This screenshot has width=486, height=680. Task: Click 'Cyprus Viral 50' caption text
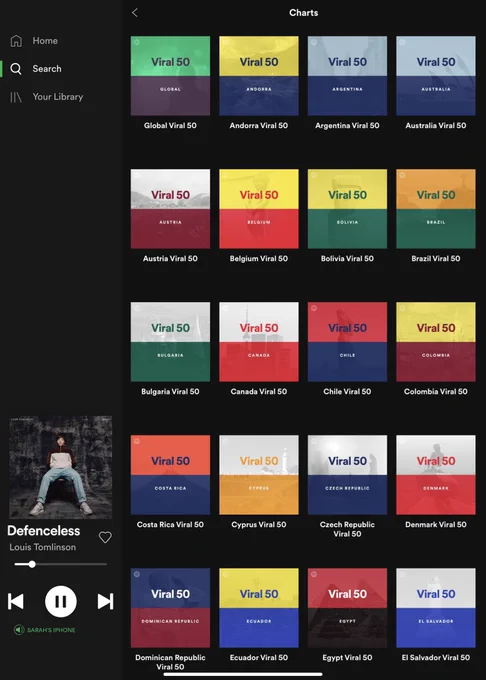(x=259, y=525)
